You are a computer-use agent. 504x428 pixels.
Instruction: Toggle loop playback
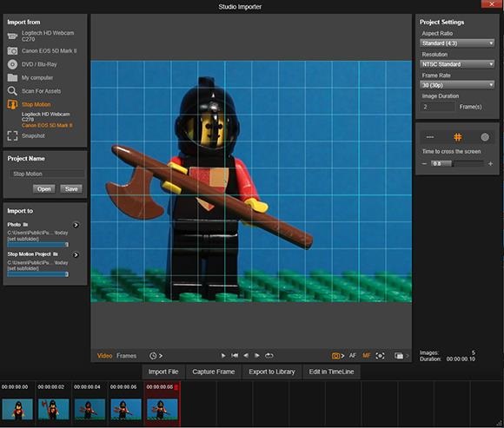tap(269, 355)
